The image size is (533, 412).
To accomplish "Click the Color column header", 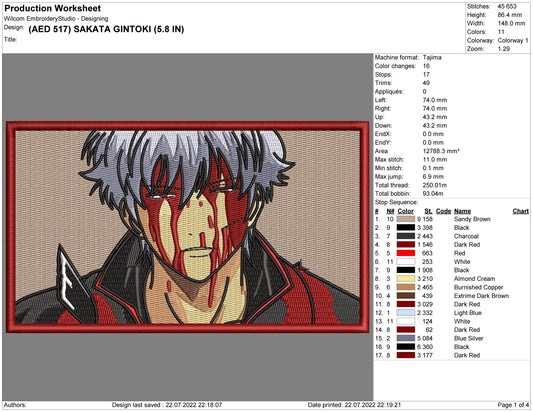I will [405, 211].
